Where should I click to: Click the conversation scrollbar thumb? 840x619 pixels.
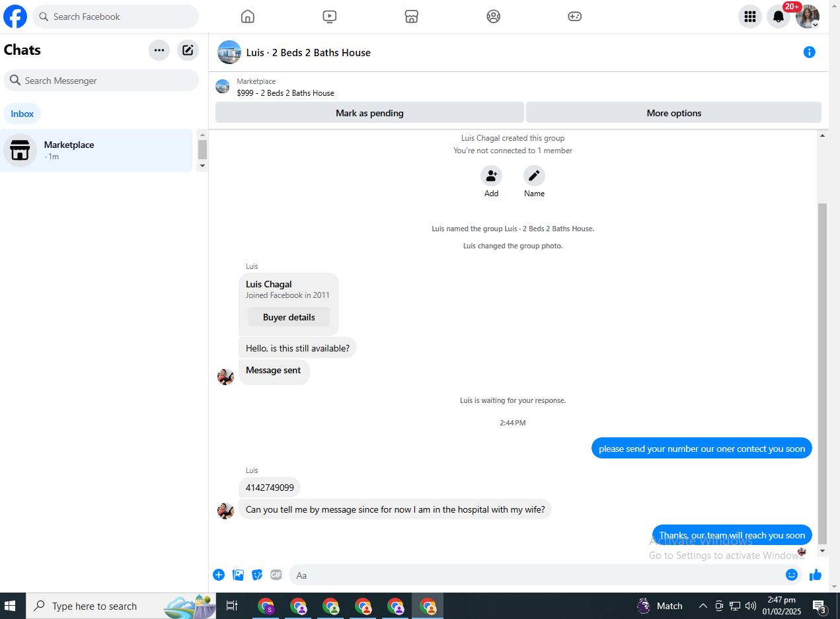[x=822, y=373]
